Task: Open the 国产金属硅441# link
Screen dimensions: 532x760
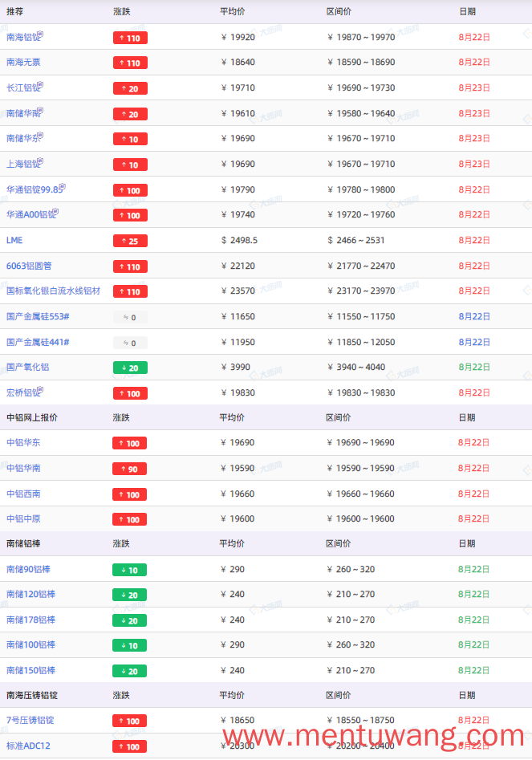Action: click(x=38, y=342)
